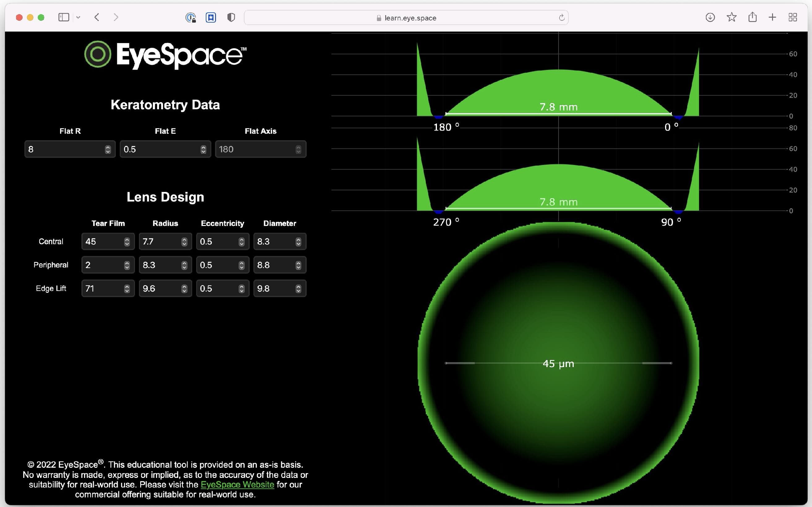Screen dimensions: 812x507
Task: Click the Peripheral row label
Action: (x=51, y=265)
